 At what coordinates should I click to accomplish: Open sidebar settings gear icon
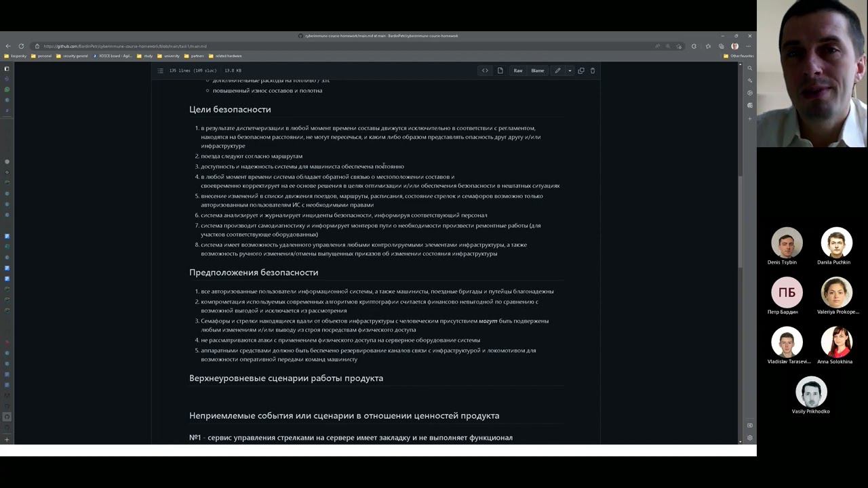click(x=749, y=438)
